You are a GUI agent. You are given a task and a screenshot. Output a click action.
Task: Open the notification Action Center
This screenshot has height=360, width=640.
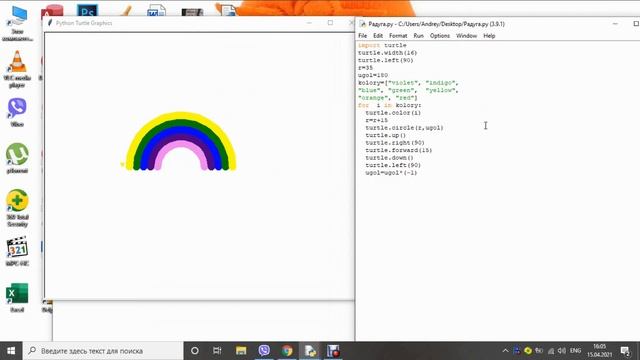[x=625, y=351]
